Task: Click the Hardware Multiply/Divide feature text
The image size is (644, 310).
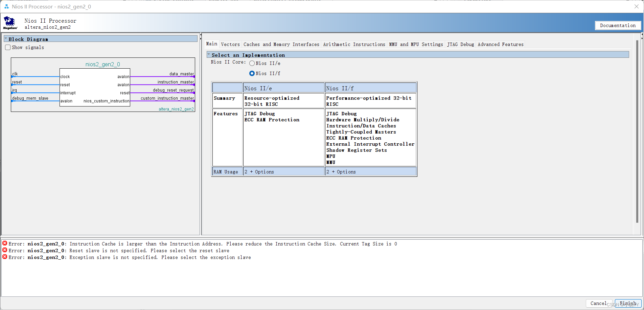Action: click(363, 120)
